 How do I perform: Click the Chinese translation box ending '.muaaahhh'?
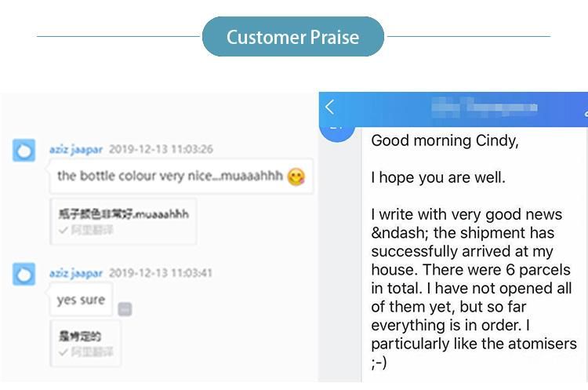123,221
